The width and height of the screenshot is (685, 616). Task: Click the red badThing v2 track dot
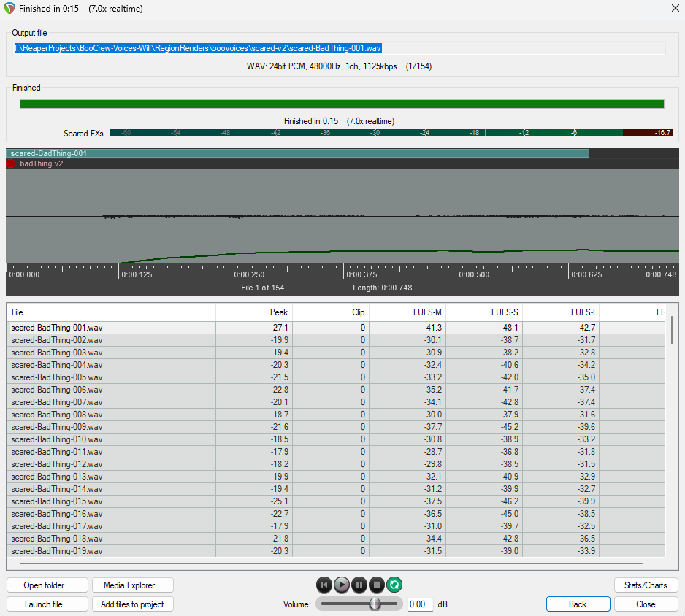11,163
